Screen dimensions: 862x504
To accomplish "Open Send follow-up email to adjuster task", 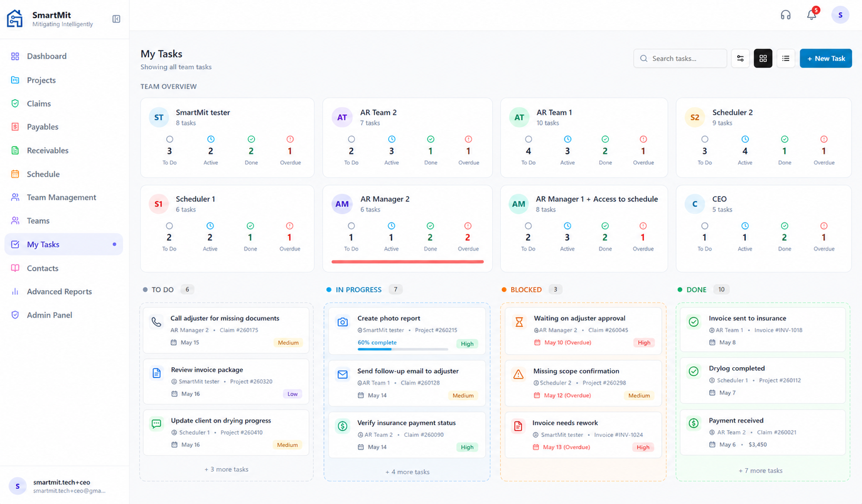I will 407,383.
